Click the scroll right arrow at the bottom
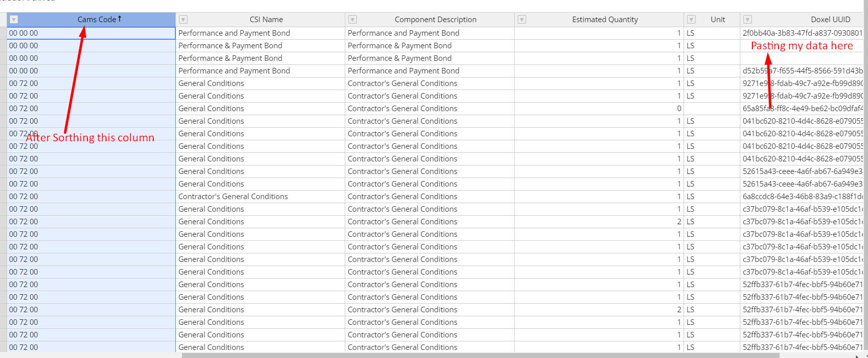This screenshot has height=358, width=868. pos(857,356)
